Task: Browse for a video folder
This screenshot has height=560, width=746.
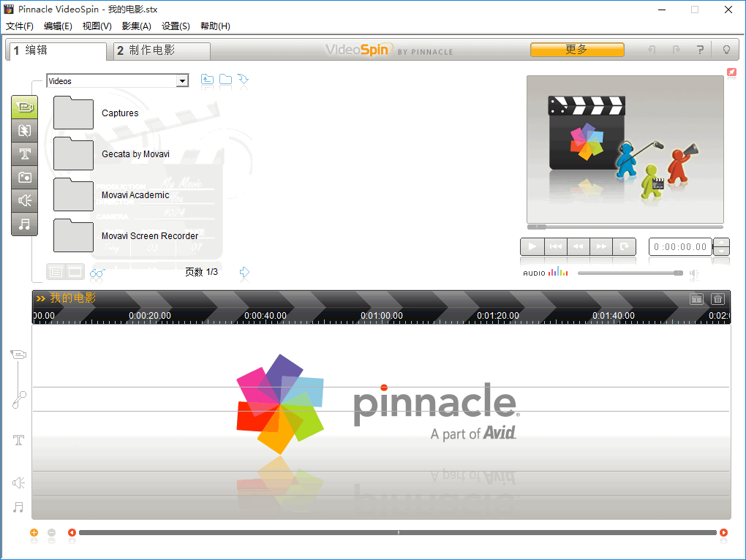Action: pyautogui.click(x=225, y=80)
